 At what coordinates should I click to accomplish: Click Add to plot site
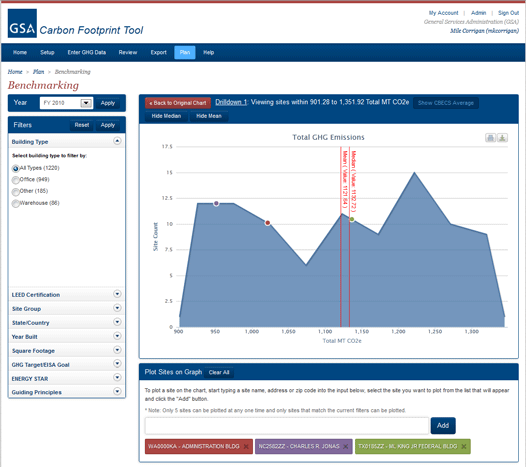(443, 425)
